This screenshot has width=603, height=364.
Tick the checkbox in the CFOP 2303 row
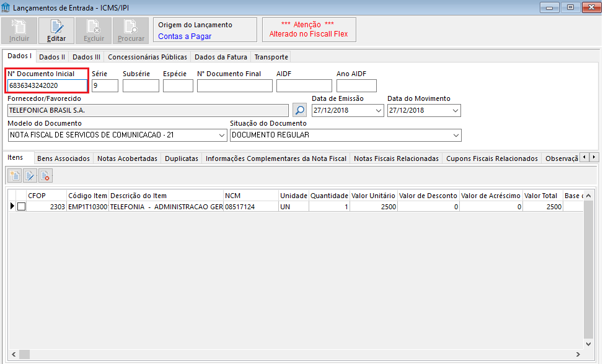click(22, 207)
